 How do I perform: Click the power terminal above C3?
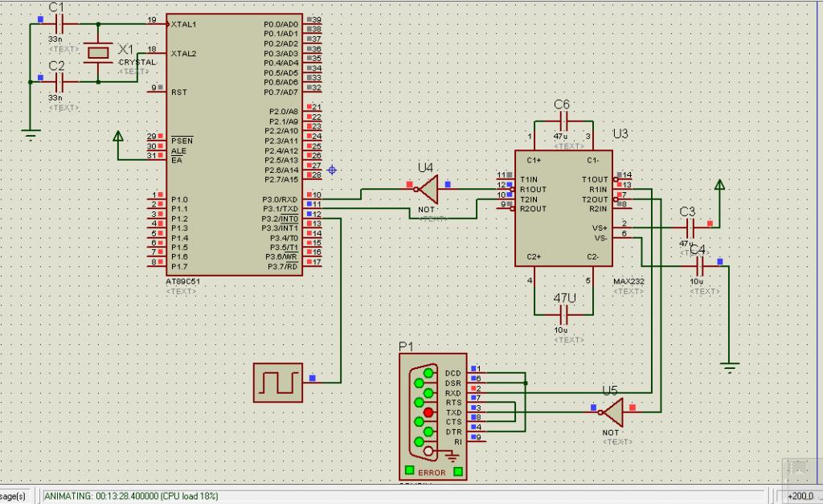(x=720, y=185)
